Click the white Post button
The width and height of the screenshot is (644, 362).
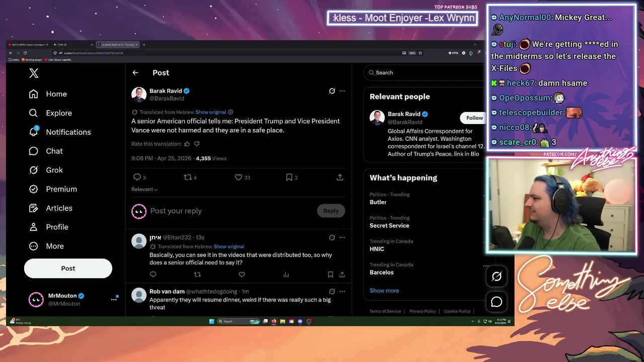[68, 268]
